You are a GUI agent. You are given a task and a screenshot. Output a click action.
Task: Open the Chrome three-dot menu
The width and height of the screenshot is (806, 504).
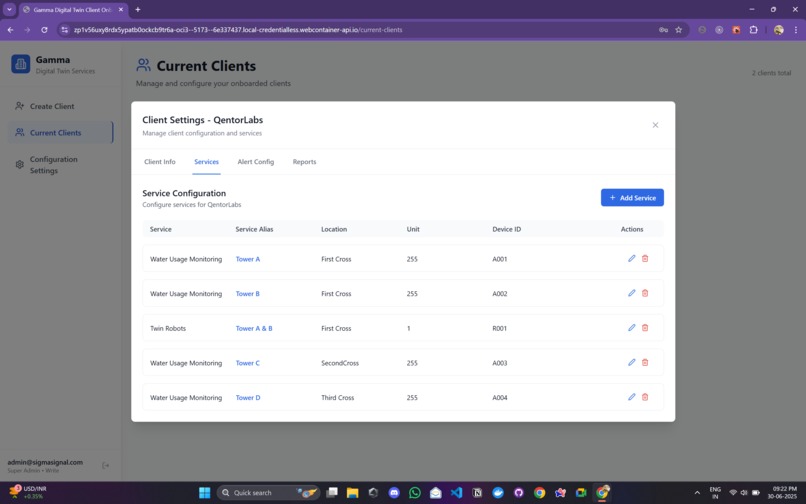(795, 30)
